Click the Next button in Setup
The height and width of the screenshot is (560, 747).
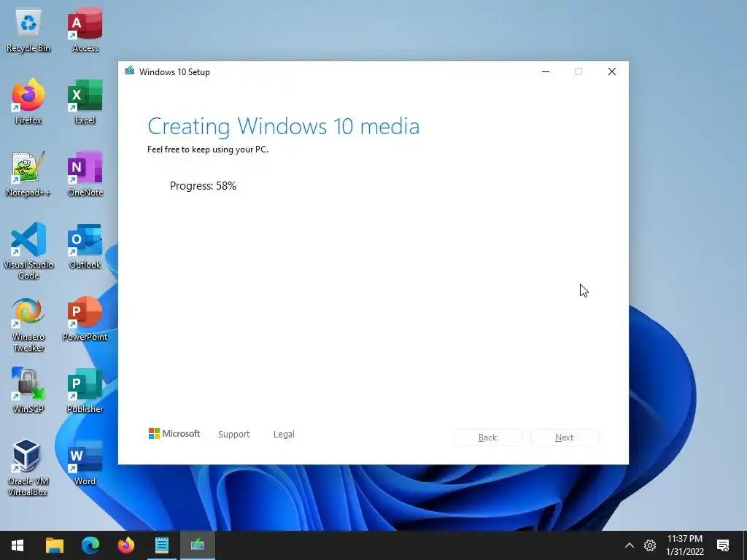pyautogui.click(x=565, y=437)
